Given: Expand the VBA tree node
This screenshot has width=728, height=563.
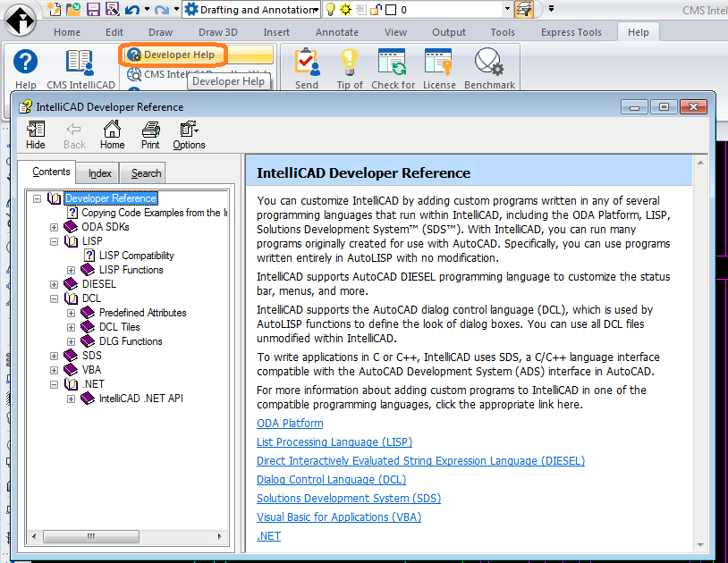Looking at the screenshot, I should pyautogui.click(x=55, y=370).
